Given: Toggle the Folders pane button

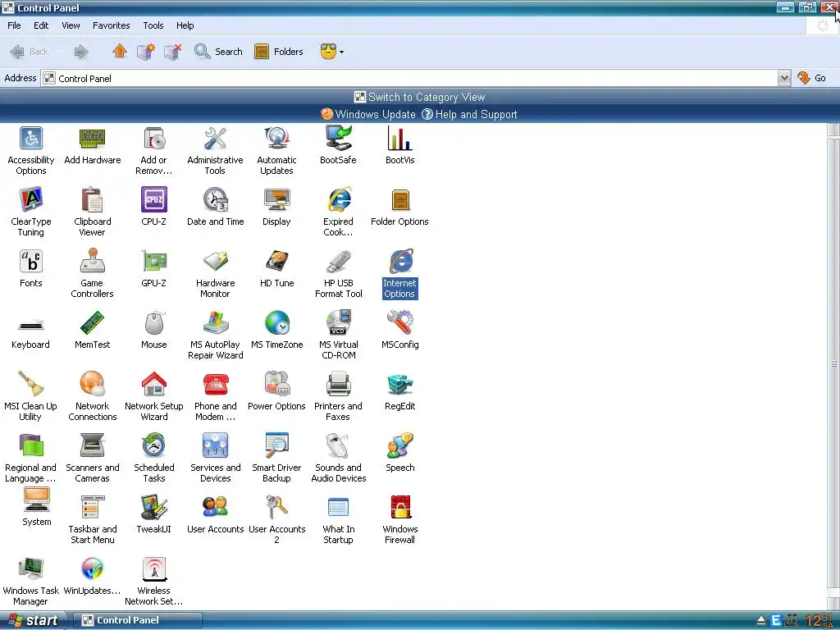Looking at the screenshot, I should tap(279, 52).
